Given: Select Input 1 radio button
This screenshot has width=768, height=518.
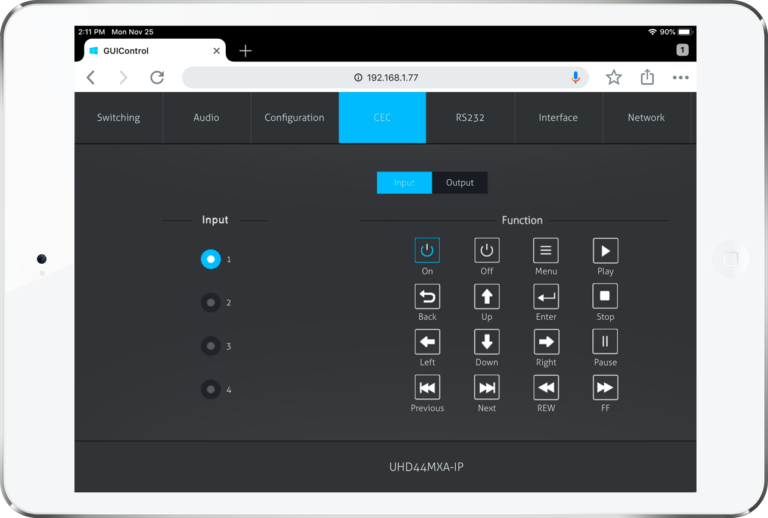Looking at the screenshot, I should pos(211,259).
